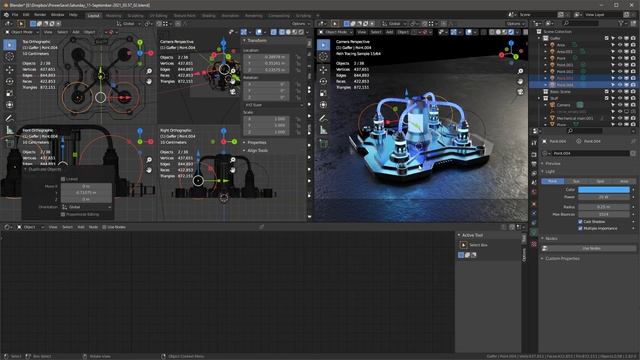Open the Object Data light properties tab

tap(534, 232)
